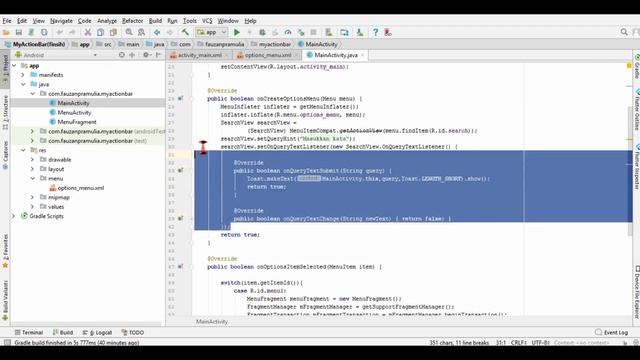Open the Refactor menu

133,21
